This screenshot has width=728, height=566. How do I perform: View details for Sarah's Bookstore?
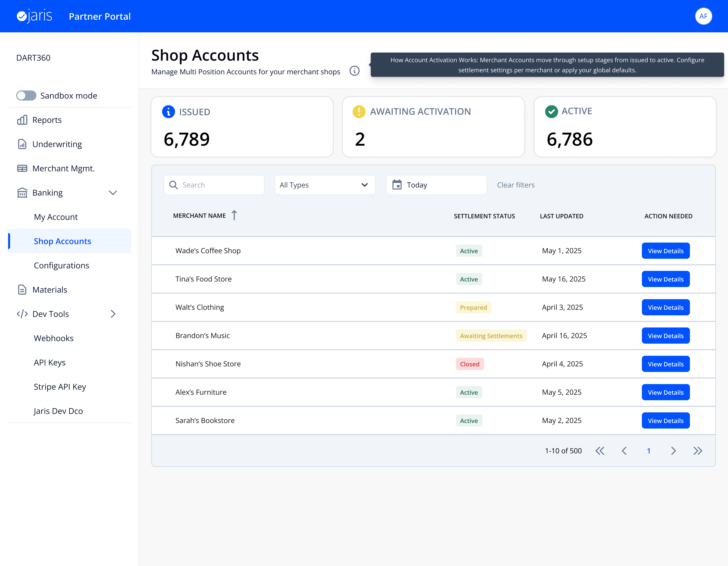666,421
